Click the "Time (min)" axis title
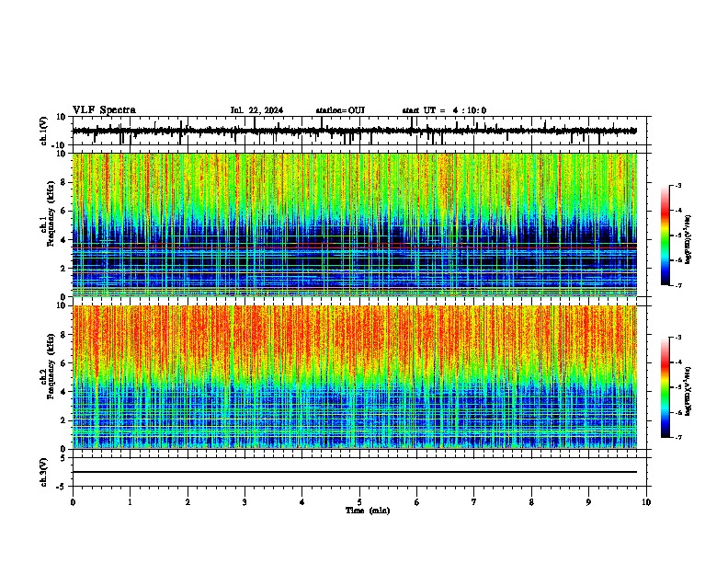 pos(368,511)
